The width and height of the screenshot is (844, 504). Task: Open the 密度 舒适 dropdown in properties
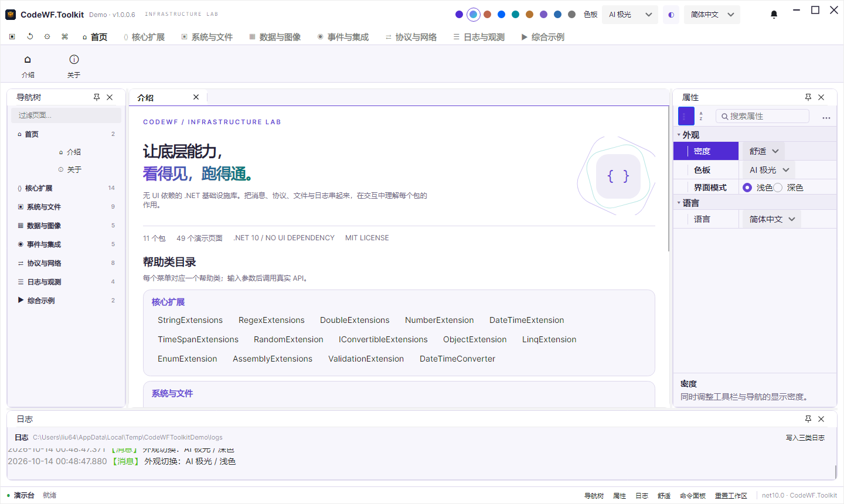pyautogui.click(x=764, y=151)
